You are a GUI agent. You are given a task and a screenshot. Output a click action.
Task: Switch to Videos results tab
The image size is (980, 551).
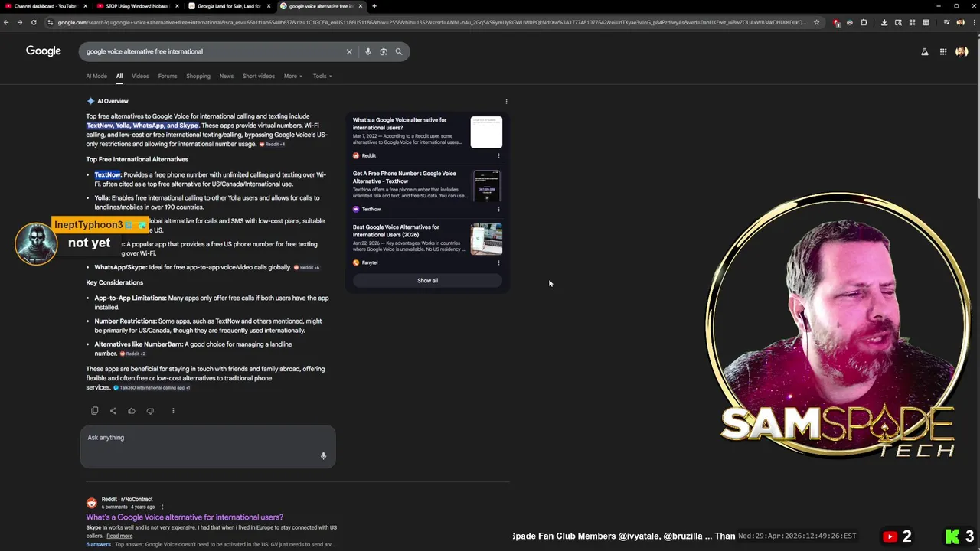click(x=140, y=76)
